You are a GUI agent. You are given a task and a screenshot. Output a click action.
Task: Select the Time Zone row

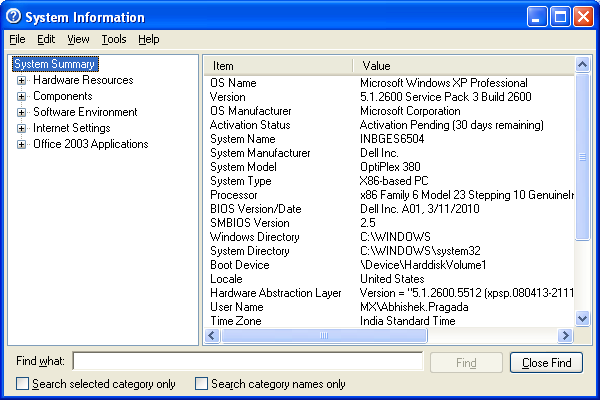[x=390, y=321]
